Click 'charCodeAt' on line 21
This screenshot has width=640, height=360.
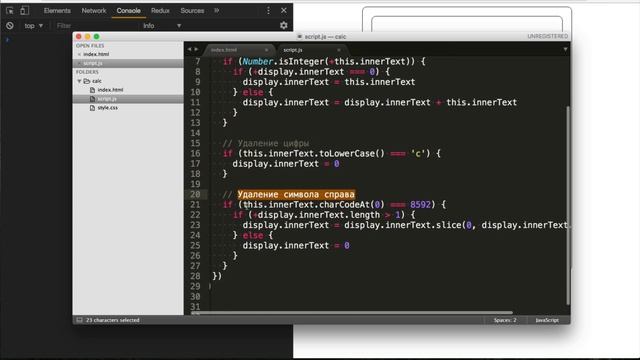click(x=344, y=204)
